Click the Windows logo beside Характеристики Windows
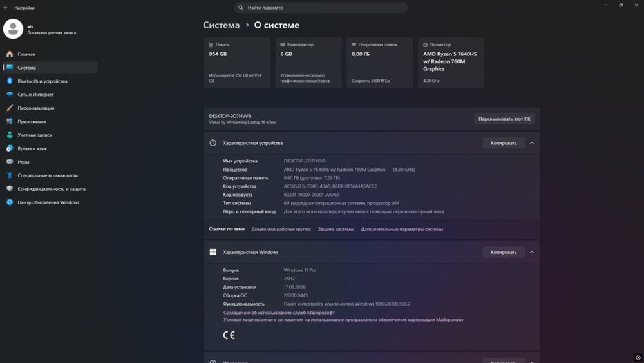Viewport: 644px width, 363px height. click(213, 252)
